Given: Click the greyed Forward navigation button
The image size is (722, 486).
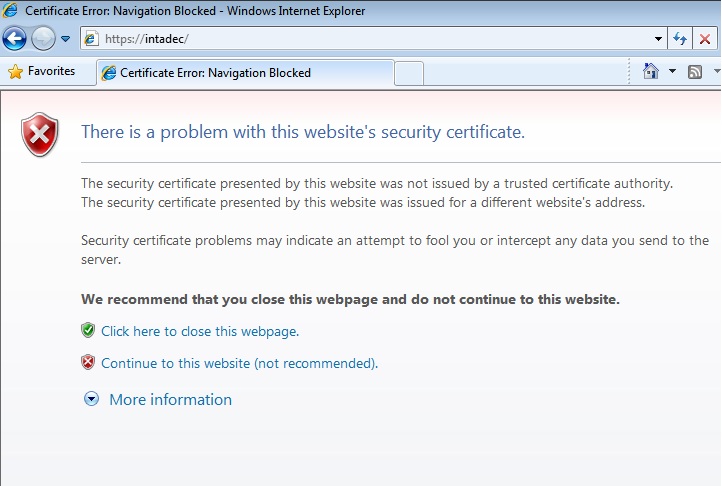Looking at the screenshot, I should (x=43, y=39).
